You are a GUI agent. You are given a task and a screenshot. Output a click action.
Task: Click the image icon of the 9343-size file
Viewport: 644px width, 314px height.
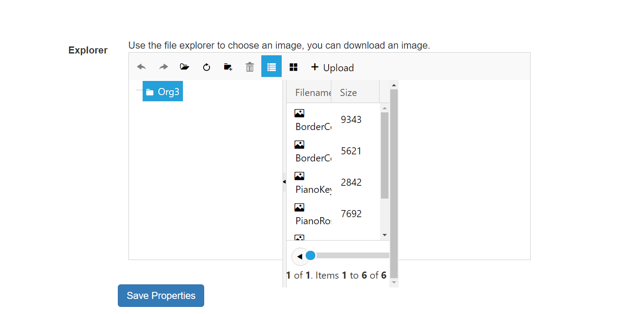point(299,113)
